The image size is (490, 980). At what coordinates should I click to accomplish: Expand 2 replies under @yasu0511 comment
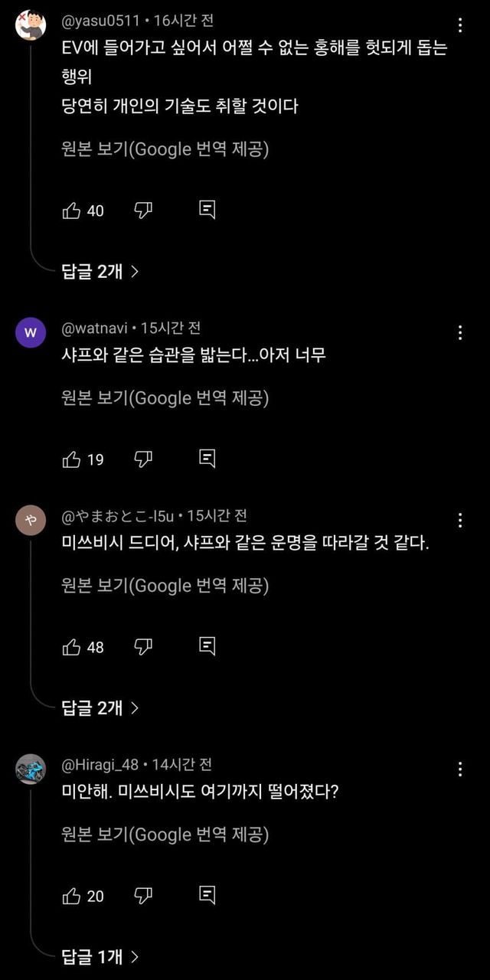[x=100, y=271]
